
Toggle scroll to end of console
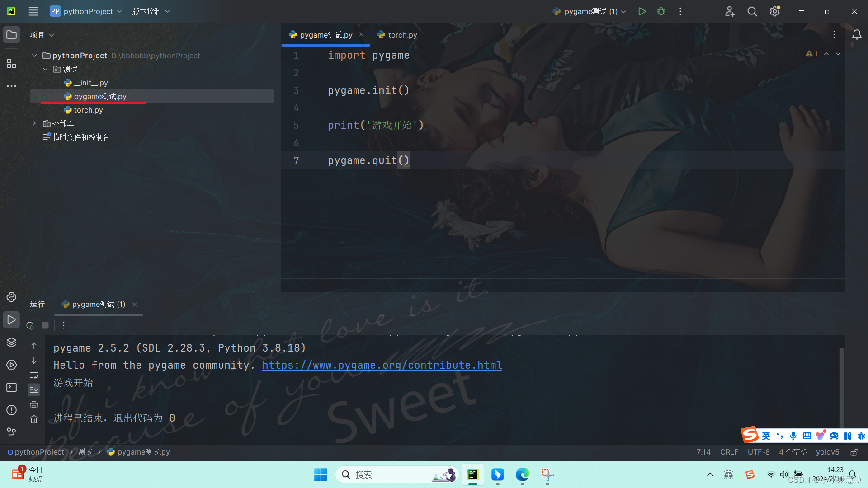tap(34, 389)
